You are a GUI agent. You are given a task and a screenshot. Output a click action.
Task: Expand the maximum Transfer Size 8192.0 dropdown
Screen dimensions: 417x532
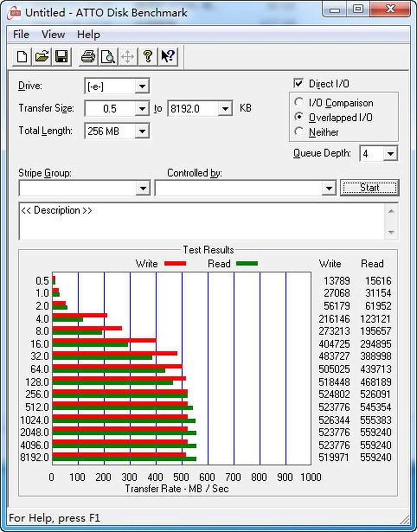click(225, 109)
